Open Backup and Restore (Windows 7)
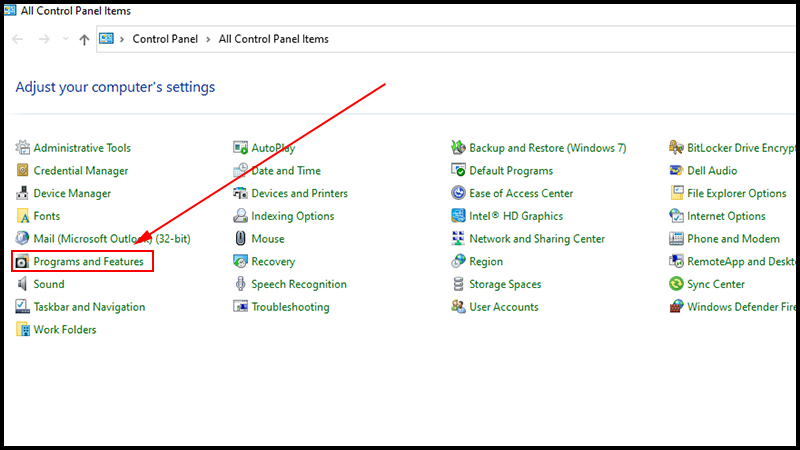 click(x=547, y=148)
